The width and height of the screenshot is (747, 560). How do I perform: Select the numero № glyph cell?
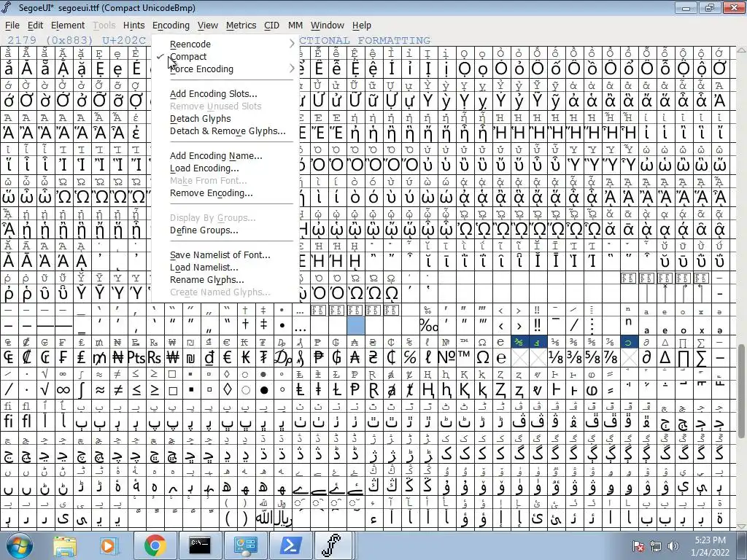click(x=446, y=357)
